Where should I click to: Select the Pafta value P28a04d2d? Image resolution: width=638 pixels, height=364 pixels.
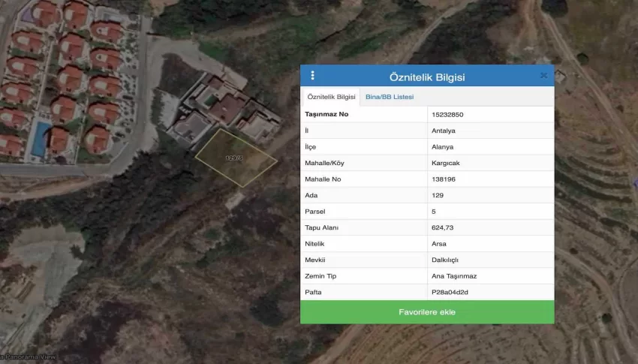[x=450, y=292]
